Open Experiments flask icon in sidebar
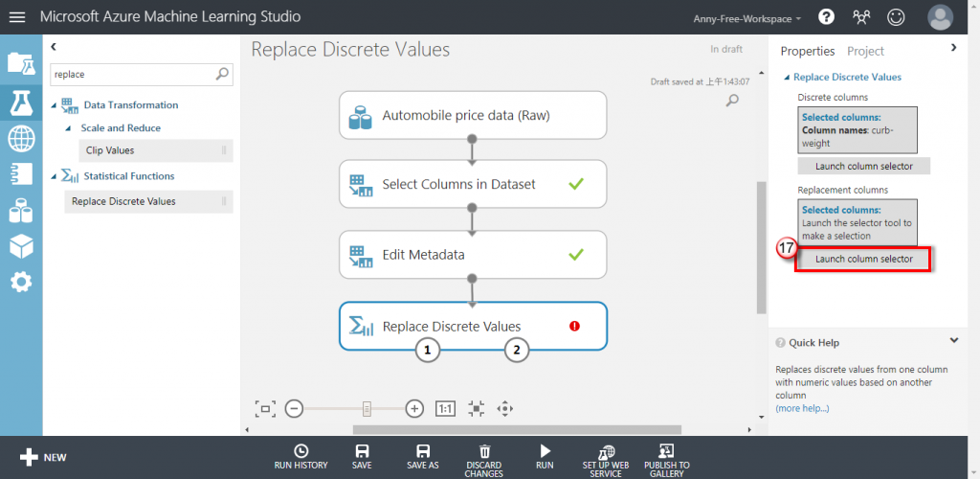Image resolution: width=980 pixels, height=479 pixels. click(21, 103)
